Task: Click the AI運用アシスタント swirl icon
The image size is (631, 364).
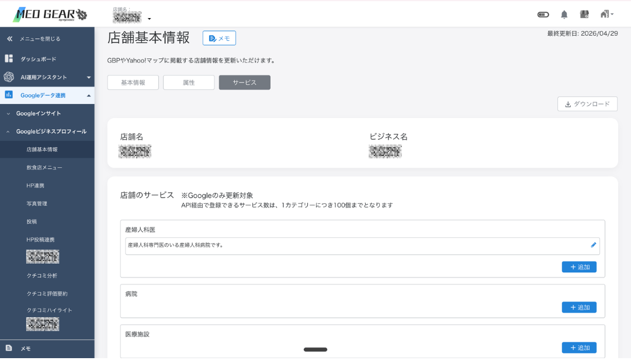Action: [x=9, y=77]
